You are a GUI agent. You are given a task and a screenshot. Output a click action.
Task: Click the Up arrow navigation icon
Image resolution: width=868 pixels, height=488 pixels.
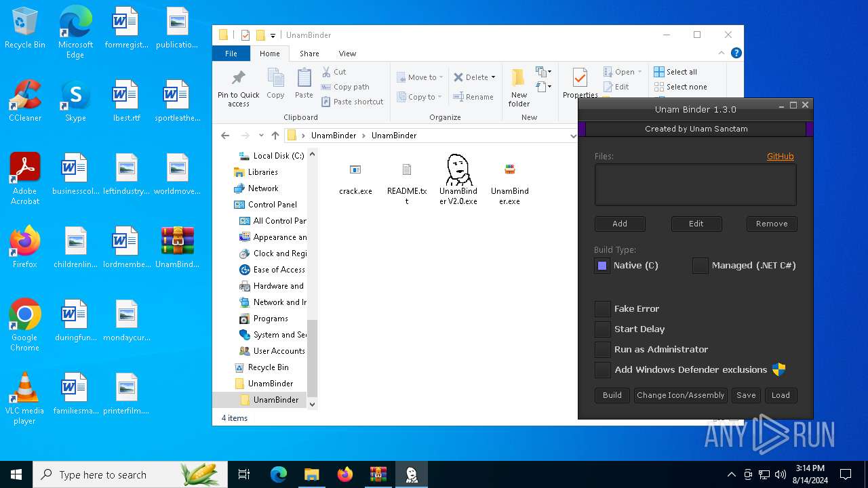click(x=275, y=136)
